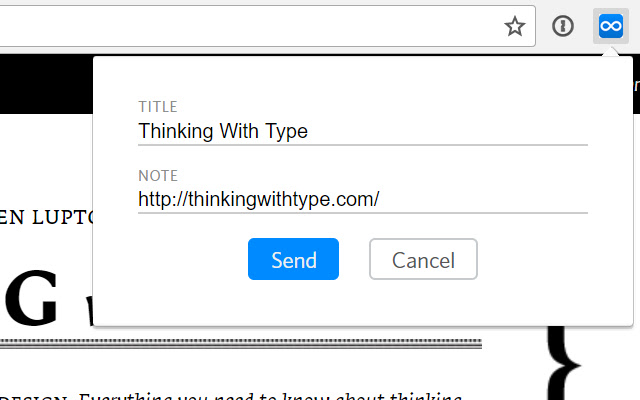Click the underline beneath the Note field
This screenshot has width=640, height=400.
click(x=362, y=213)
